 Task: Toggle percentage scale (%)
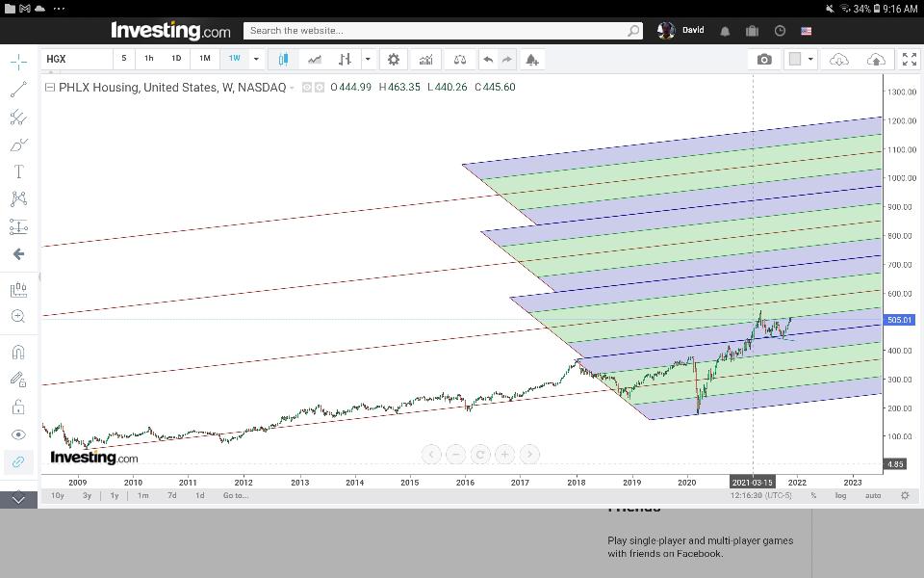pos(814,495)
